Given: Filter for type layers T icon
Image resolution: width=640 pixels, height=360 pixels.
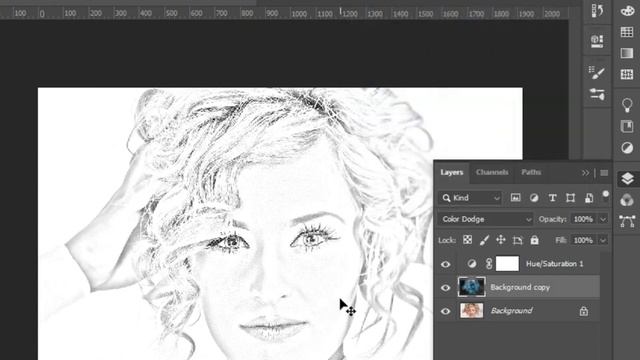Looking at the screenshot, I should point(552,198).
